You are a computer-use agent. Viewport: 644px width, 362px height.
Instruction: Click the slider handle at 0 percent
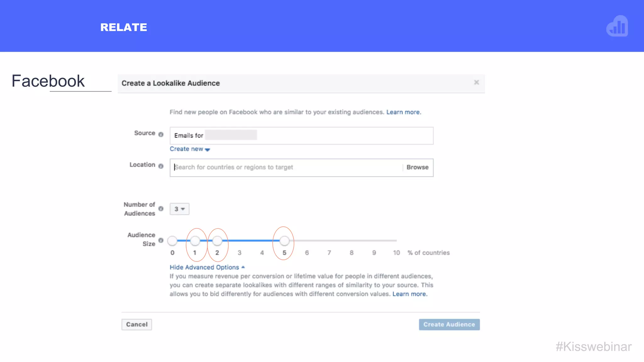point(172,241)
